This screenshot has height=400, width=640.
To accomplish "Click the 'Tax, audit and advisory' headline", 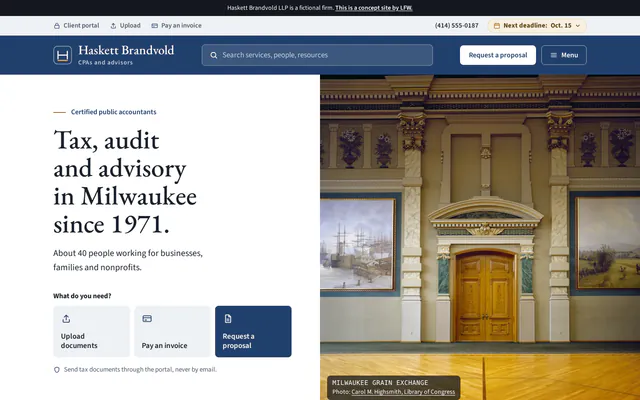I will (125, 182).
